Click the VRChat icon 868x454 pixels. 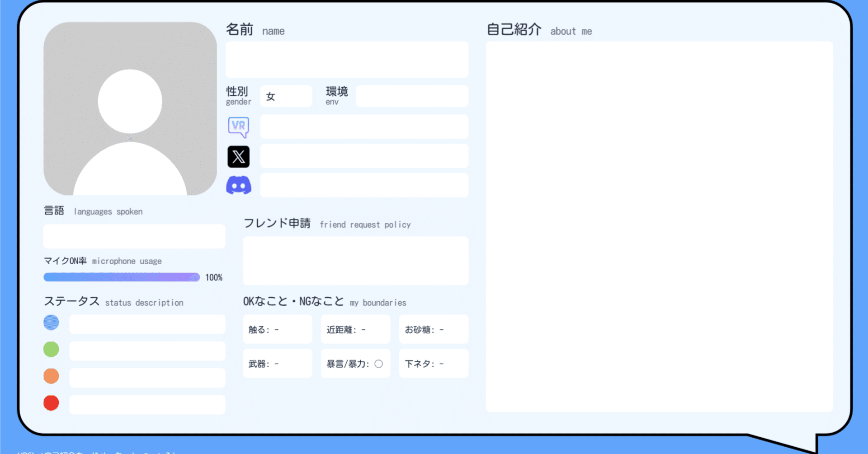(x=238, y=127)
